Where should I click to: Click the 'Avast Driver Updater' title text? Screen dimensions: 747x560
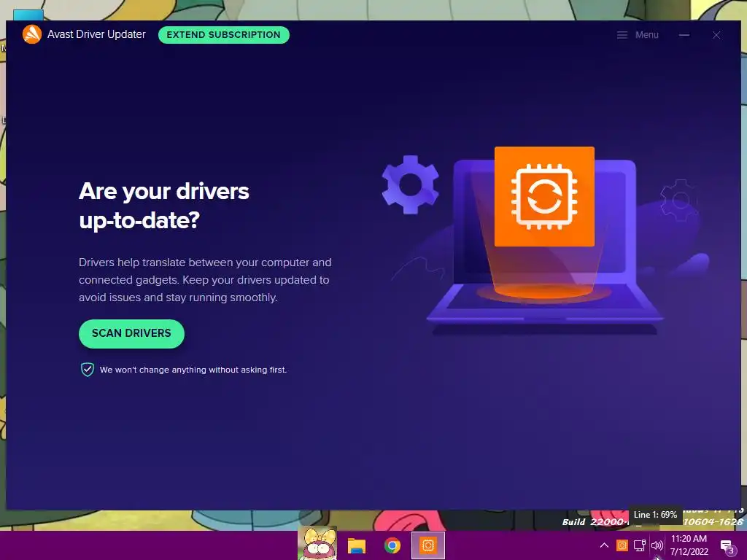click(96, 34)
